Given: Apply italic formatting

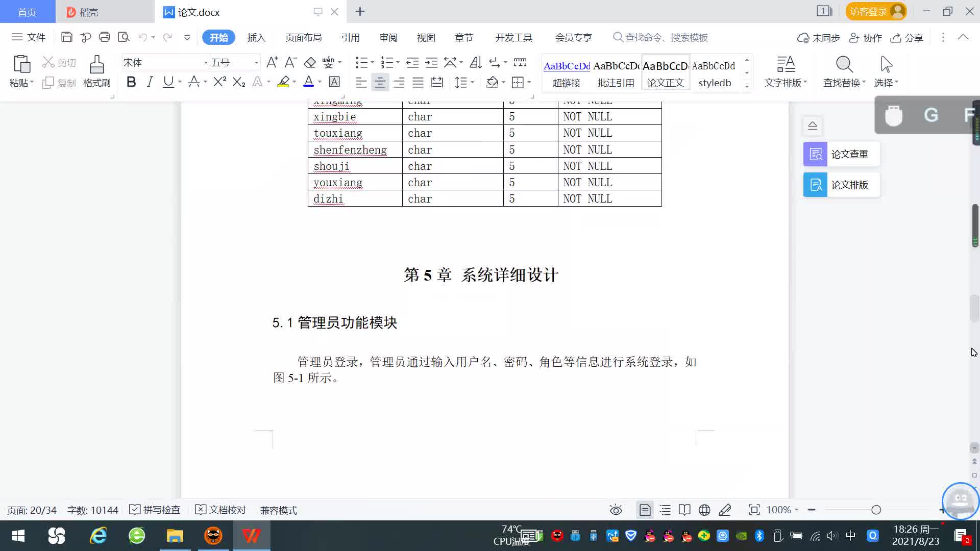Looking at the screenshot, I should point(150,82).
